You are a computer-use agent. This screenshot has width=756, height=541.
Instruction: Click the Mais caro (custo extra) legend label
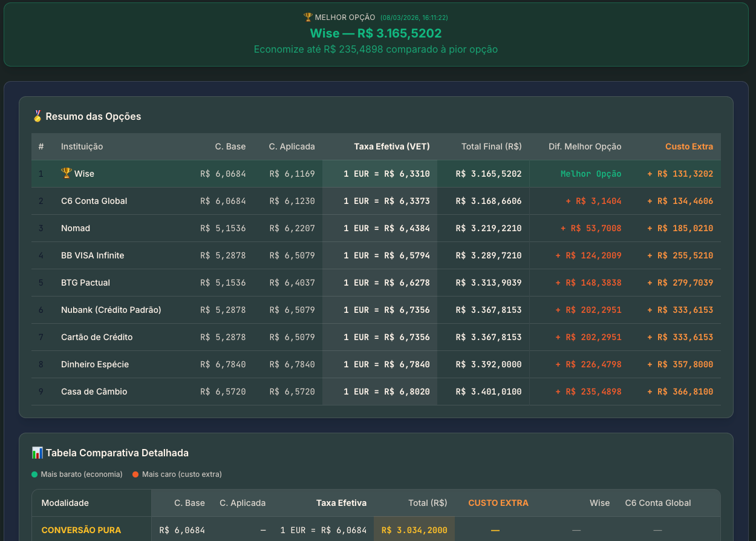coord(182,474)
